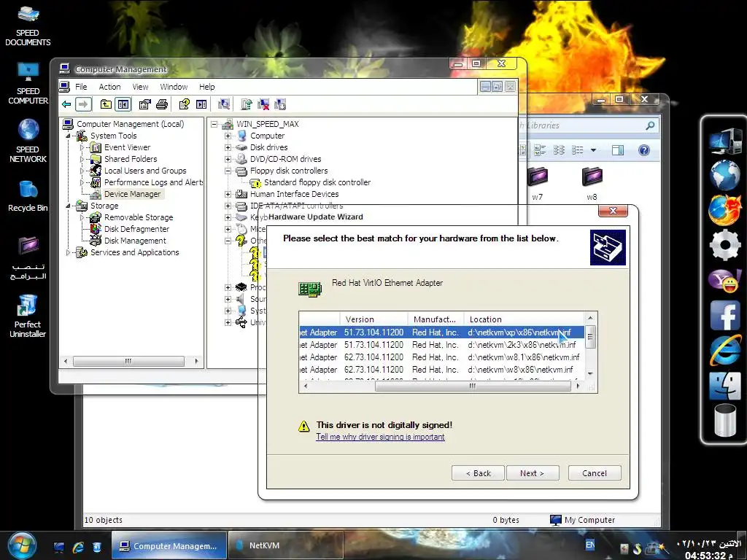Select Standard floppy disk controller device
This screenshot has width=747, height=560.
pyautogui.click(x=317, y=182)
